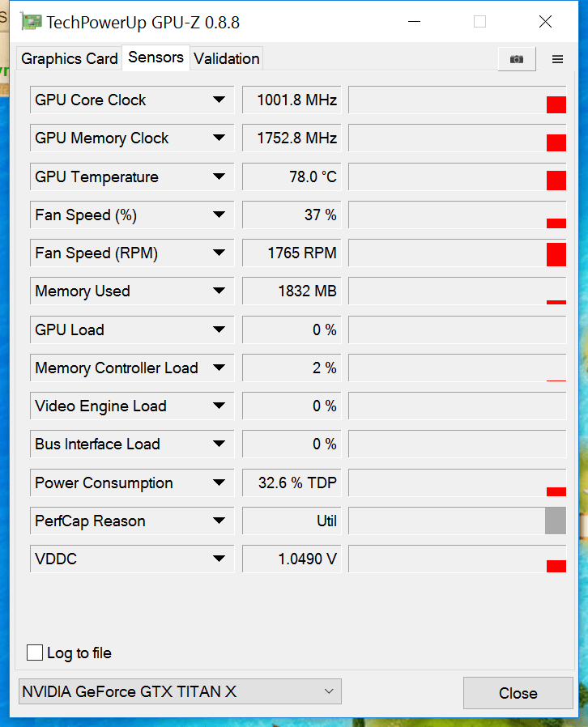Screen dimensions: 588x727
Task: Expand the Fan Speed (RPM) dropdown arrow
Action: click(219, 253)
